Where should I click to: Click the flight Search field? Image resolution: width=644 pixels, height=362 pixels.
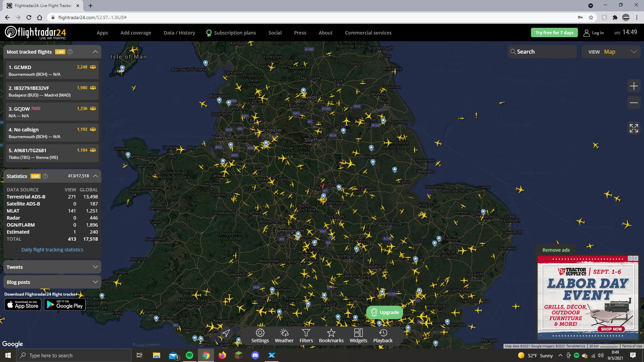(x=542, y=52)
